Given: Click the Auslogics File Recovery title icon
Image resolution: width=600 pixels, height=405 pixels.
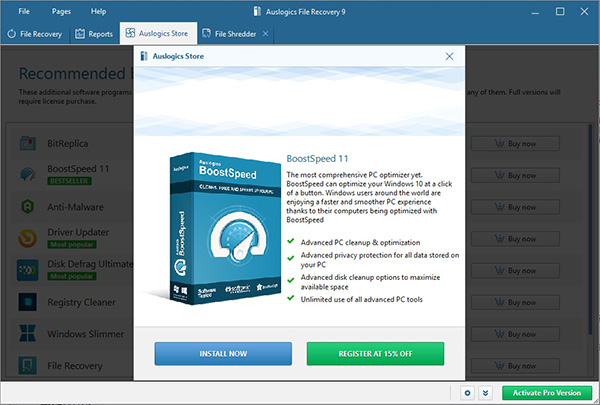Looking at the screenshot, I should (x=257, y=11).
